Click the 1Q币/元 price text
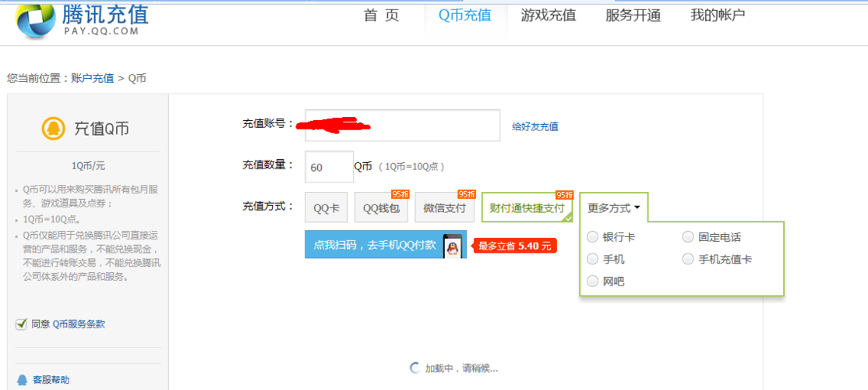This screenshot has width=868, height=390. (89, 165)
